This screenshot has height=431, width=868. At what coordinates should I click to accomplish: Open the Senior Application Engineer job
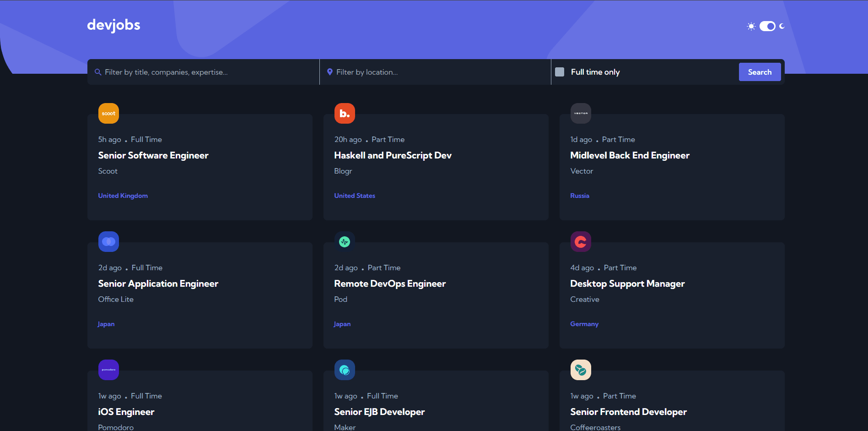(x=158, y=284)
